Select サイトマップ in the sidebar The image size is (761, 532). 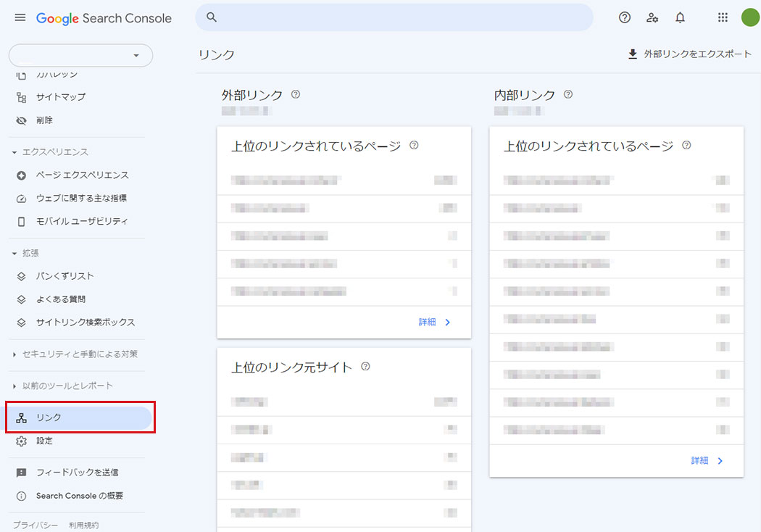click(60, 97)
